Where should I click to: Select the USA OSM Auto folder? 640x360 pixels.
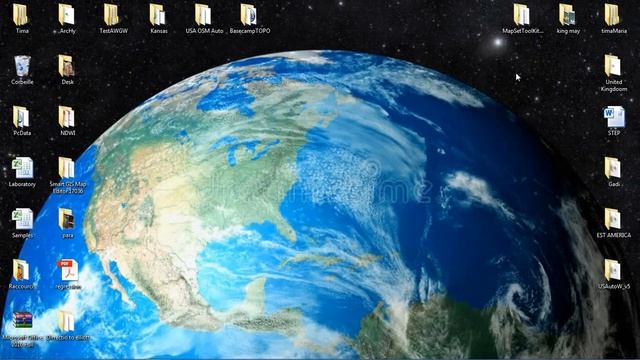point(203,15)
